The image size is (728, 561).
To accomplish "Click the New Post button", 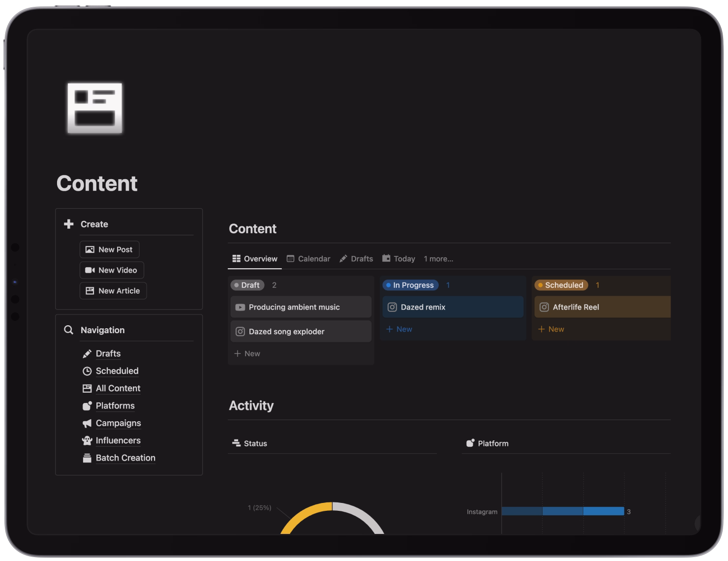I will [109, 249].
